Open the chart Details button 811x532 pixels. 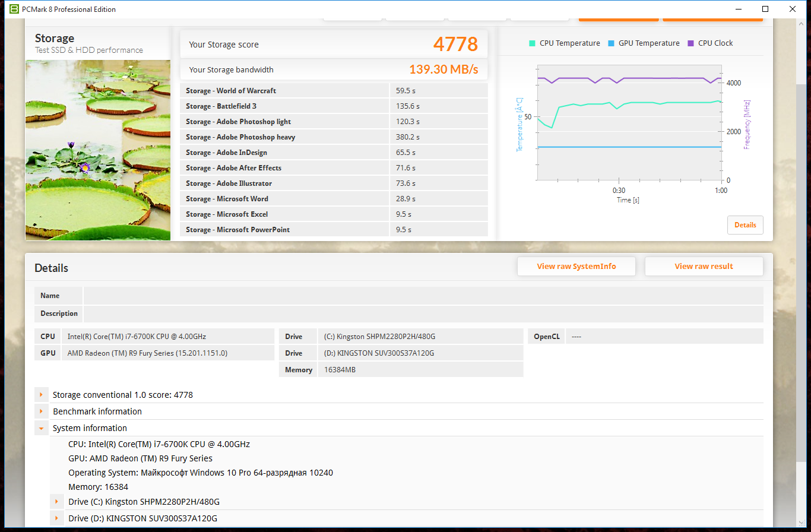click(745, 225)
